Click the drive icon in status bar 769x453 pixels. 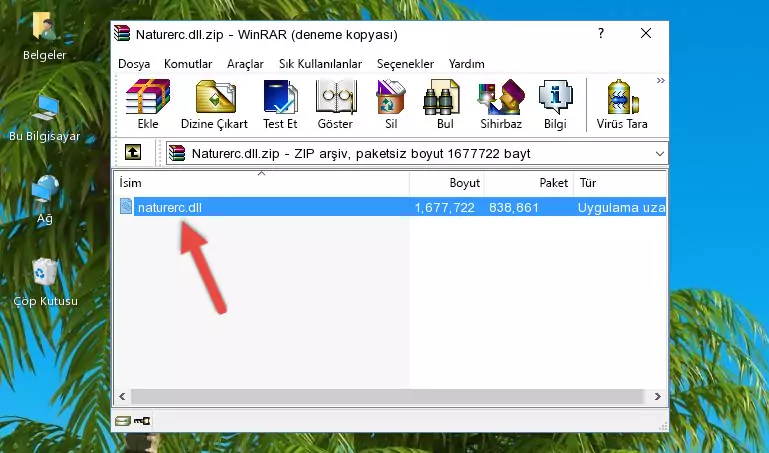[x=123, y=421]
